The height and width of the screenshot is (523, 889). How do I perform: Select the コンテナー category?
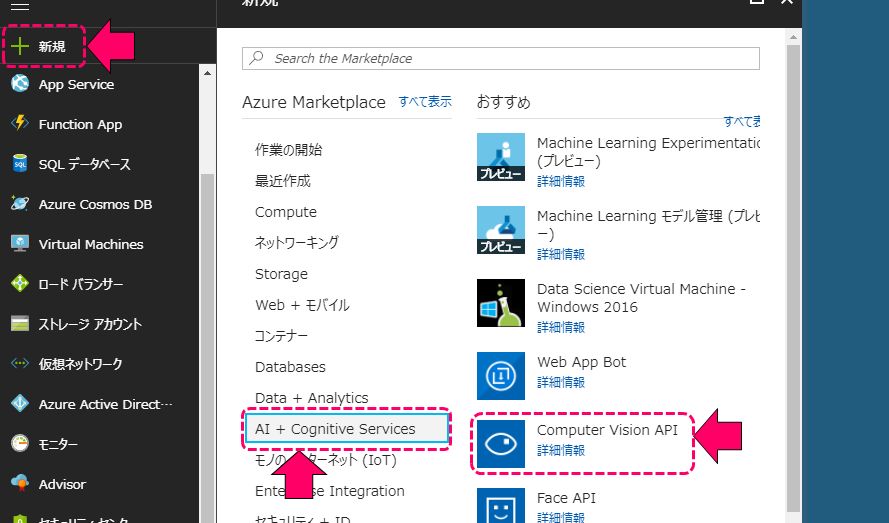pyautogui.click(x=281, y=336)
